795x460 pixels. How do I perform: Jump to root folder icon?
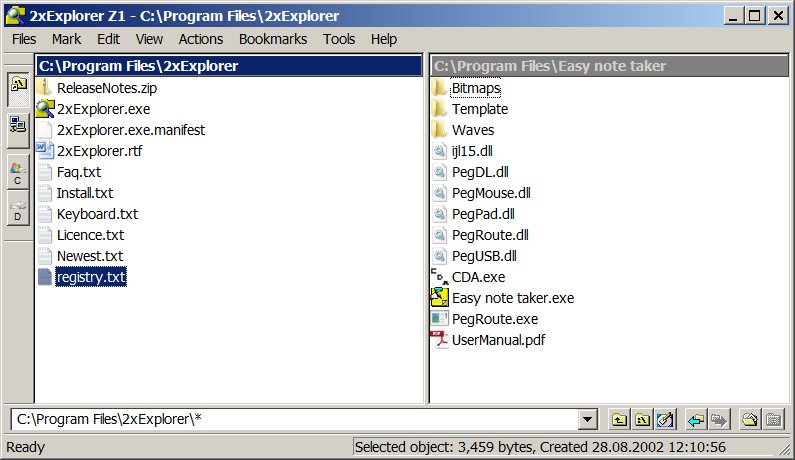(x=642, y=419)
